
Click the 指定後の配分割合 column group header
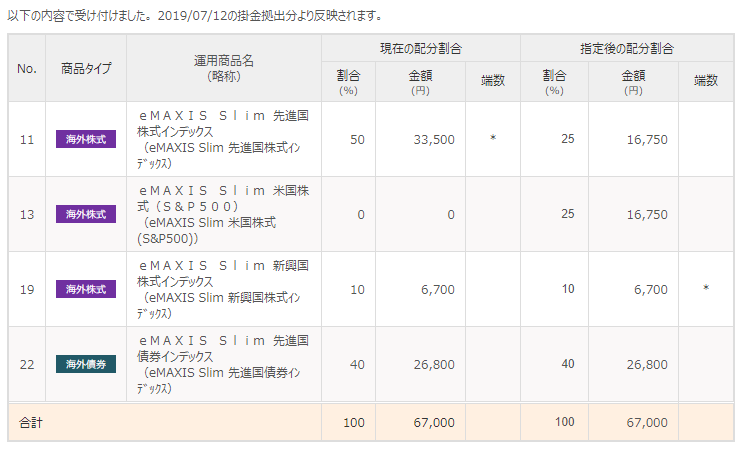pyautogui.click(x=627, y=48)
